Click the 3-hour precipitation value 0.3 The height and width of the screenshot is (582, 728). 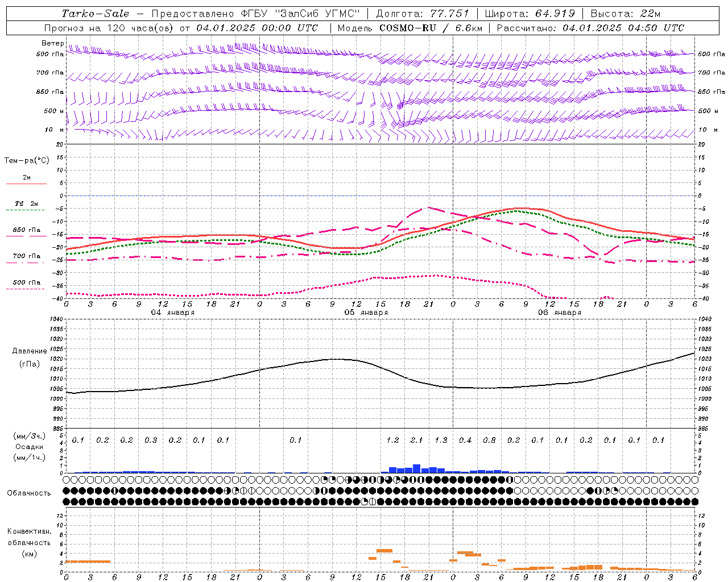(151, 440)
